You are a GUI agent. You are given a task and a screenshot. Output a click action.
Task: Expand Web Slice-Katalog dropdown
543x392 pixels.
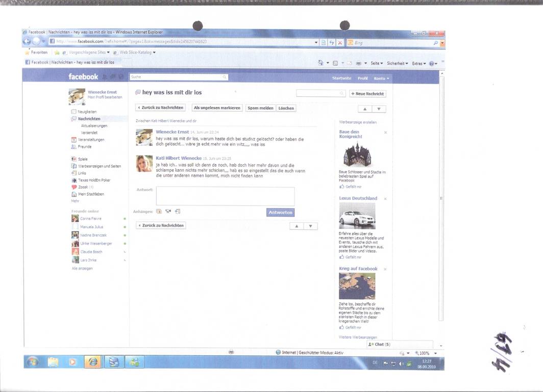[x=154, y=52]
